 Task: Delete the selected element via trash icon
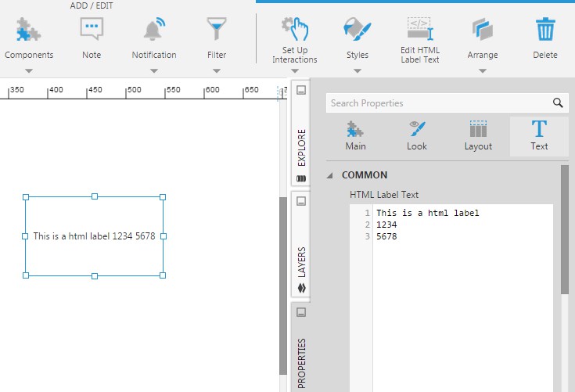[544, 31]
